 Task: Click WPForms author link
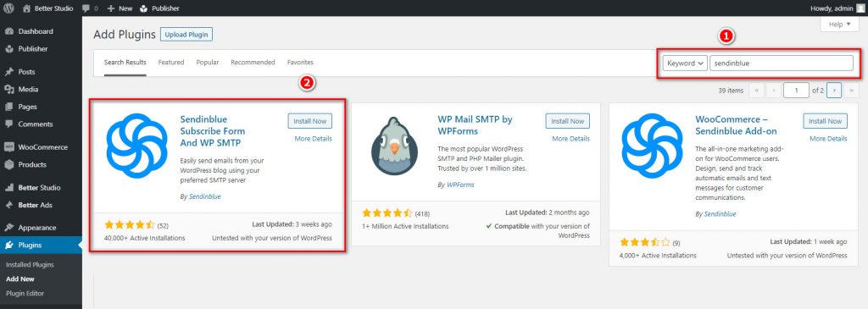coord(460,185)
